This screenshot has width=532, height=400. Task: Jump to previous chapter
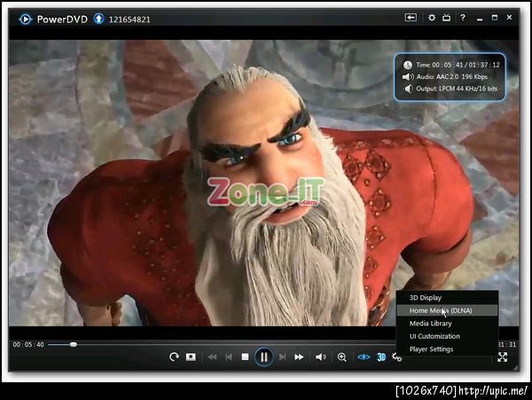(229, 357)
